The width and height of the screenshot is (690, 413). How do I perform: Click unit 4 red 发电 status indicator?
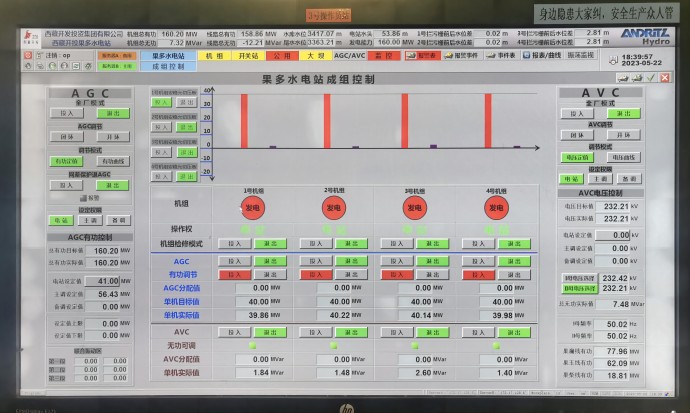click(495, 208)
